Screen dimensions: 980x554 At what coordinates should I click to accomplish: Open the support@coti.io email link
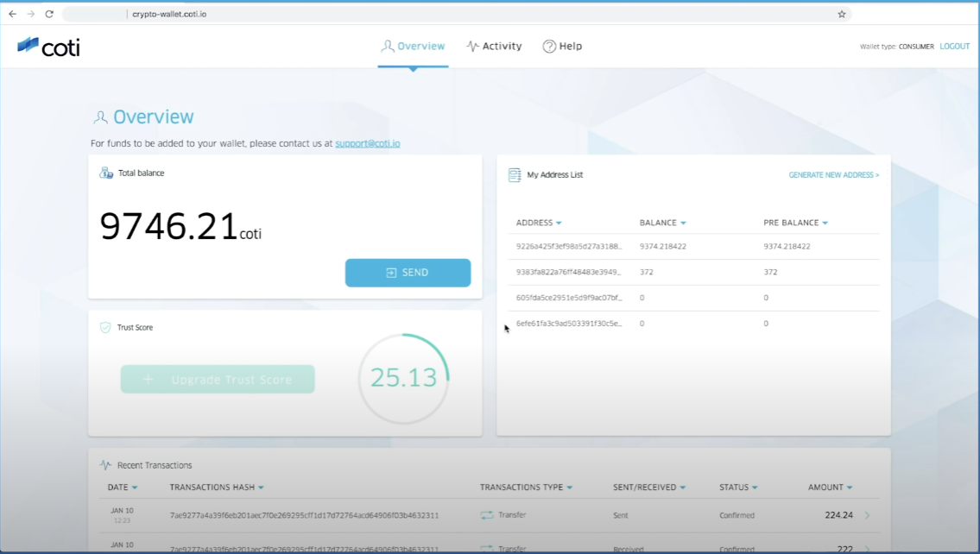(x=368, y=143)
